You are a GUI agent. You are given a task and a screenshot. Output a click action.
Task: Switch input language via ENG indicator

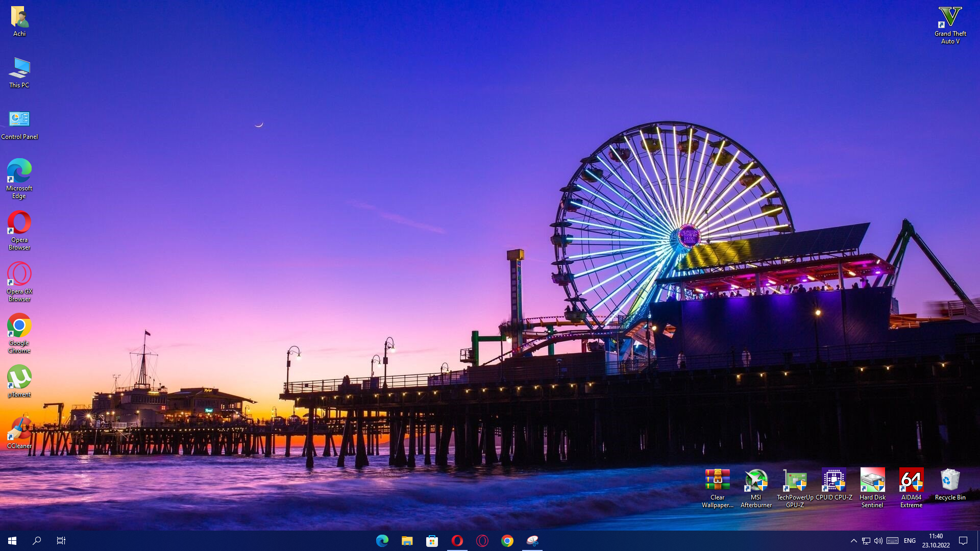click(x=910, y=541)
